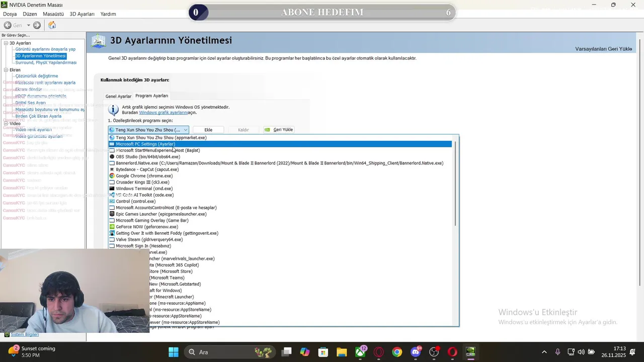This screenshot has height=362, width=644.
Task: Open Google Chrome from the taskbar
Action: (397, 352)
